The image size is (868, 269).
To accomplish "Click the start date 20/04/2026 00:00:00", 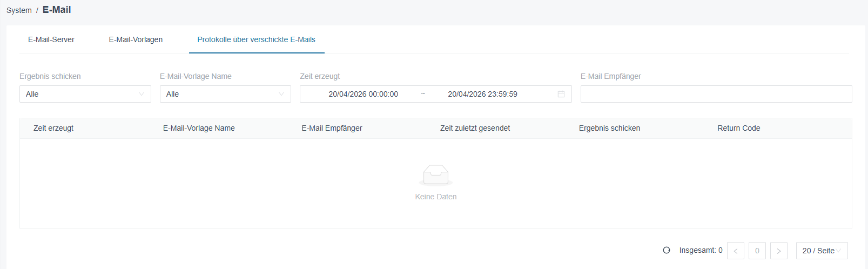I will coord(364,94).
